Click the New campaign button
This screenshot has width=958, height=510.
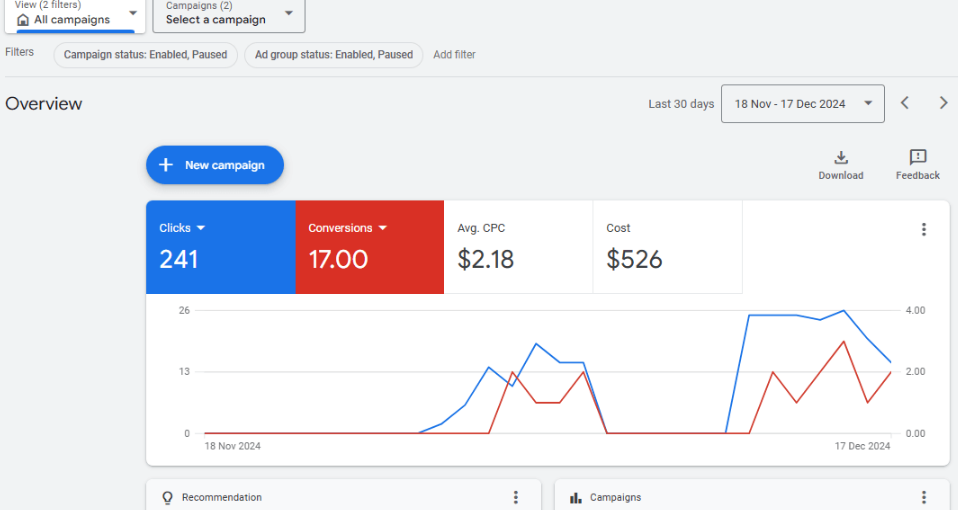tap(214, 165)
